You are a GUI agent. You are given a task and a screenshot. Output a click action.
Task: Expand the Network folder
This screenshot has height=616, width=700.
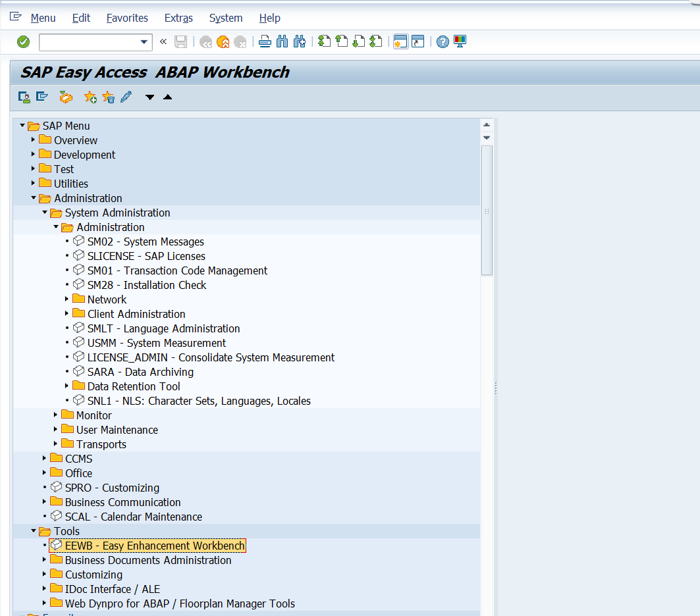[67, 299]
